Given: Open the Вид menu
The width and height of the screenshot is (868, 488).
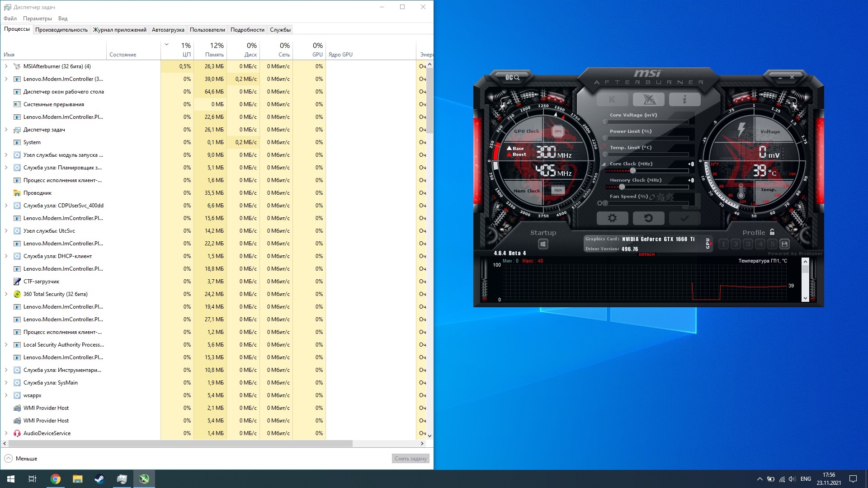Looking at the screenshot, I should click(x=63, y=19).
